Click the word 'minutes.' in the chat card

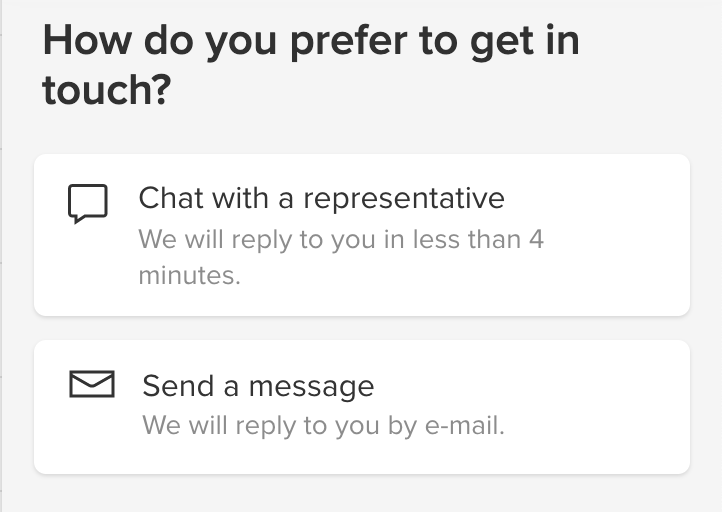(189, 276)
